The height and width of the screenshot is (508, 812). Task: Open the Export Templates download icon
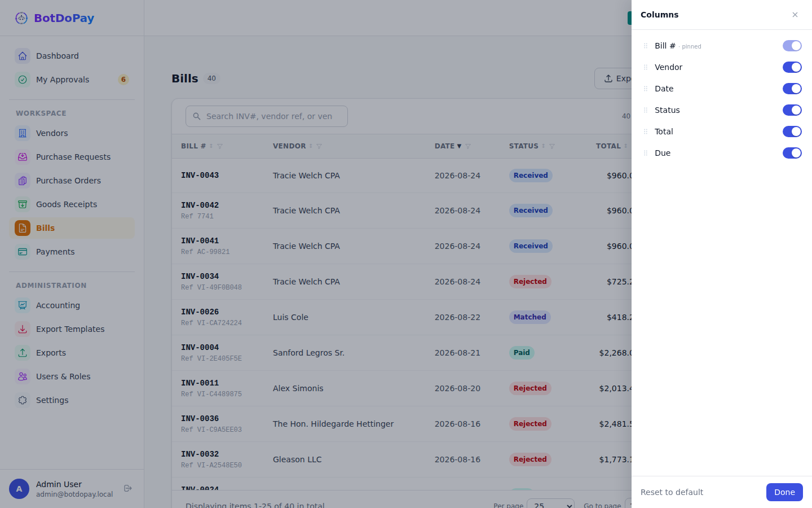click(23, 329)
